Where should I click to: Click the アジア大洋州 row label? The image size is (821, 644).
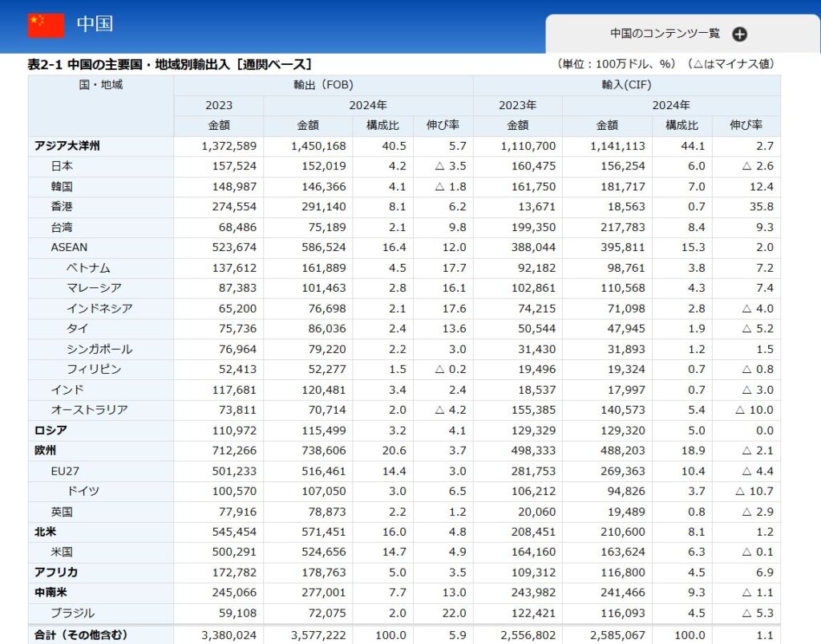coord(67,146)
